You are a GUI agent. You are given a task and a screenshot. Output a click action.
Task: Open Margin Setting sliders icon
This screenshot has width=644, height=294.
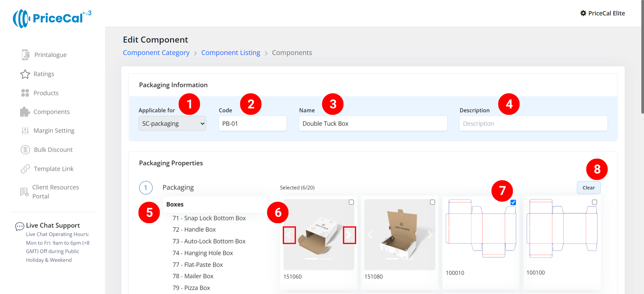pos(25,131)
